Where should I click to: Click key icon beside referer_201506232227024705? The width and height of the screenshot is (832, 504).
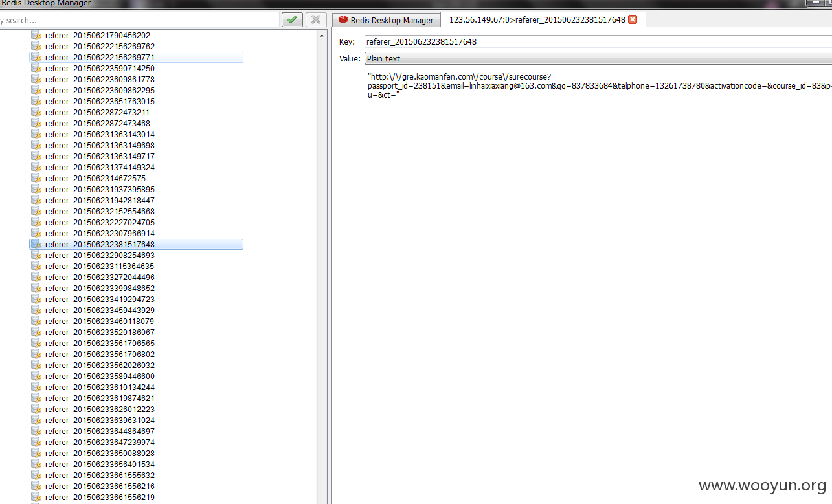(36, 223)
